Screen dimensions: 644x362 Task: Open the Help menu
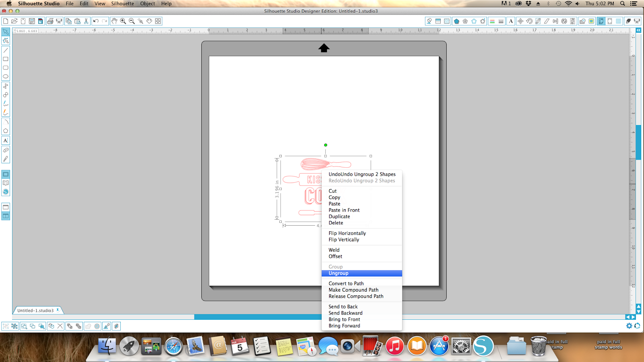pos(166,4)
